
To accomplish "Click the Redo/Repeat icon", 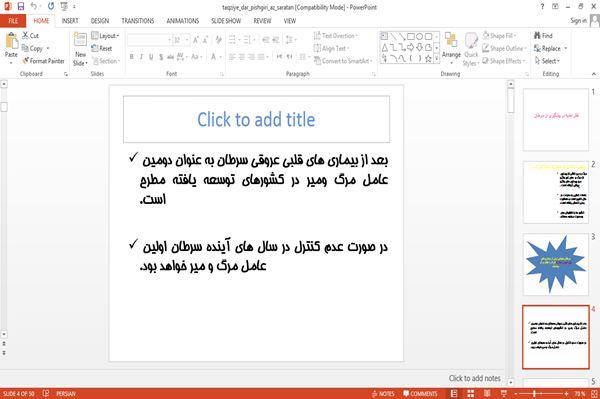I will [51, 7].
